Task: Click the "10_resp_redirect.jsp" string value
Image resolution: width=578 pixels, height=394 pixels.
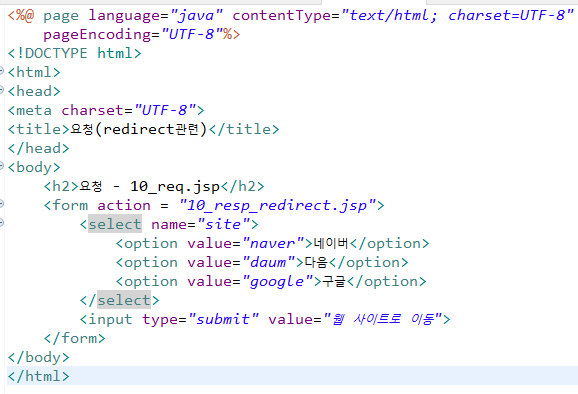Action: pos(277,206)
